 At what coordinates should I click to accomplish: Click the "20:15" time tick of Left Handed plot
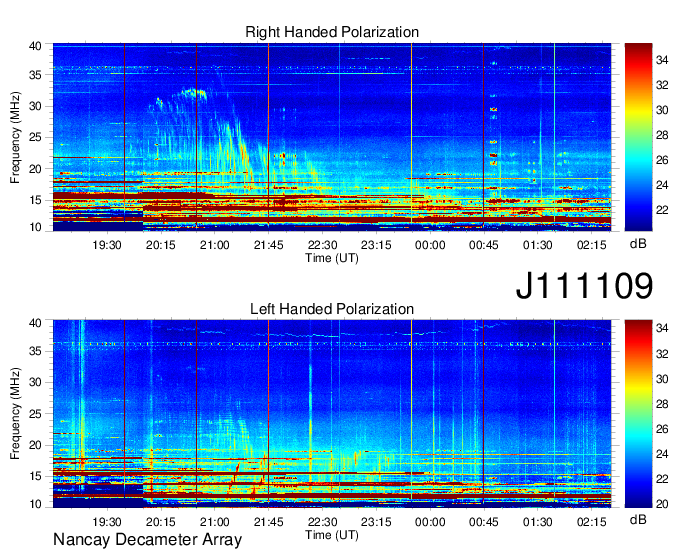(x=160, y=522)
